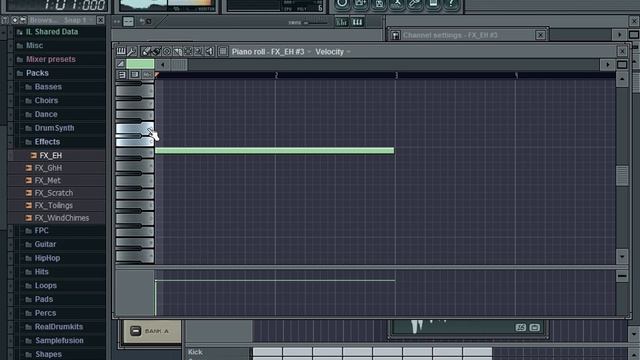The width and height of the screenshot is (640, 360).
Task: Toggle the fifth Kick step button
Action: pyautogui.click(x=387, y=353)
